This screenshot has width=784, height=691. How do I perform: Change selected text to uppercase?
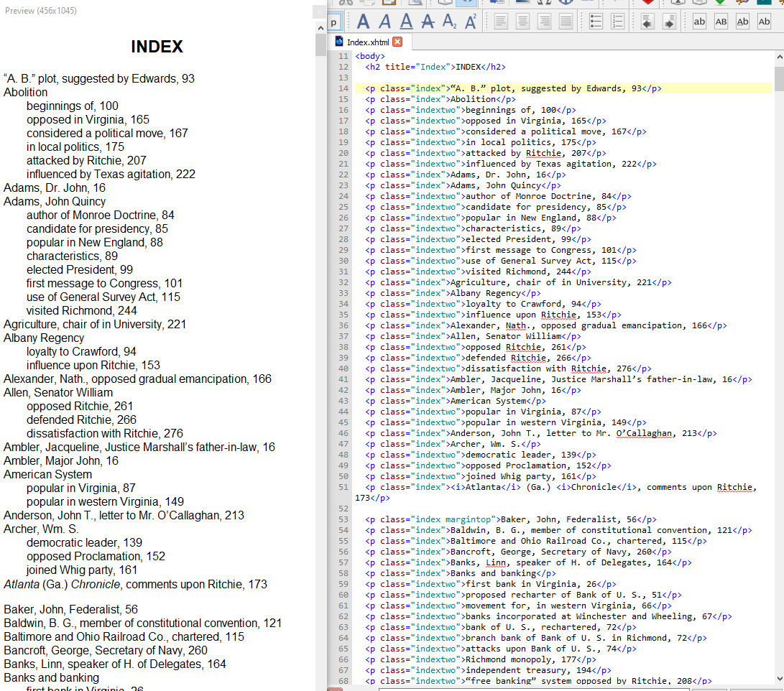click(721, 22)
